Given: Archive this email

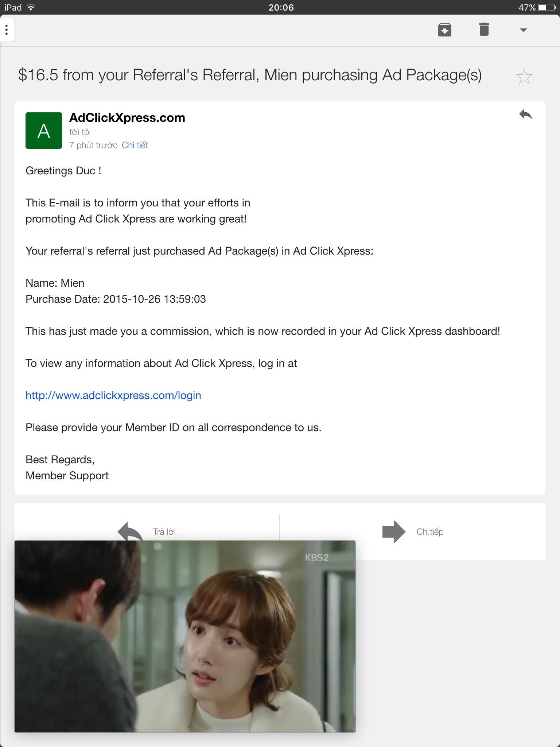Looking at the screenshot, I should (x=444, y=30).
